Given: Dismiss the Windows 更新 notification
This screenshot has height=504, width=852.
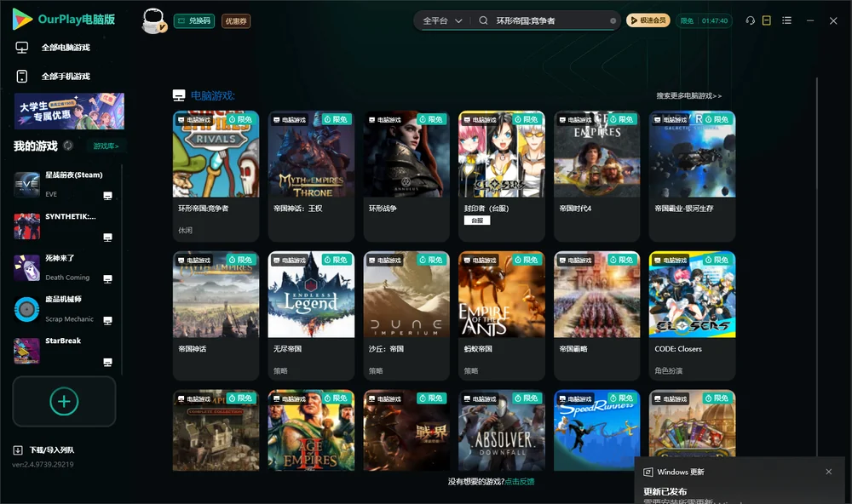Looking at the screenshot, I should 829,472.
